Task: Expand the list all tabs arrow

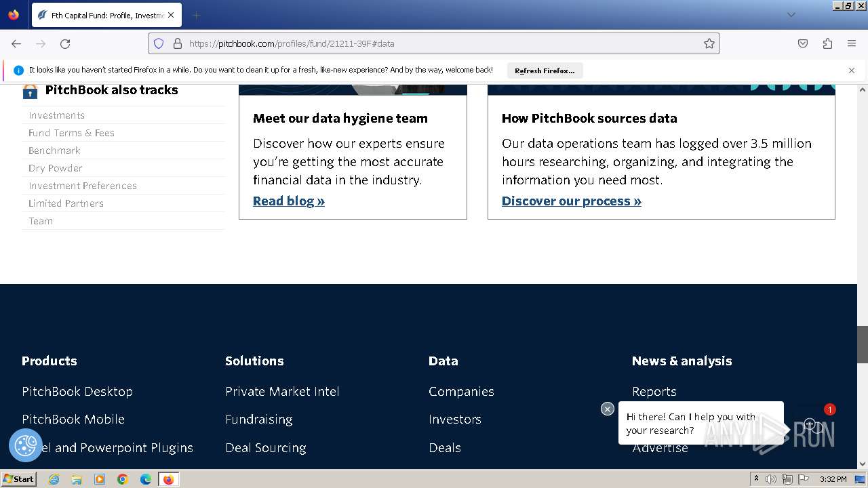Action: [791, 15]
